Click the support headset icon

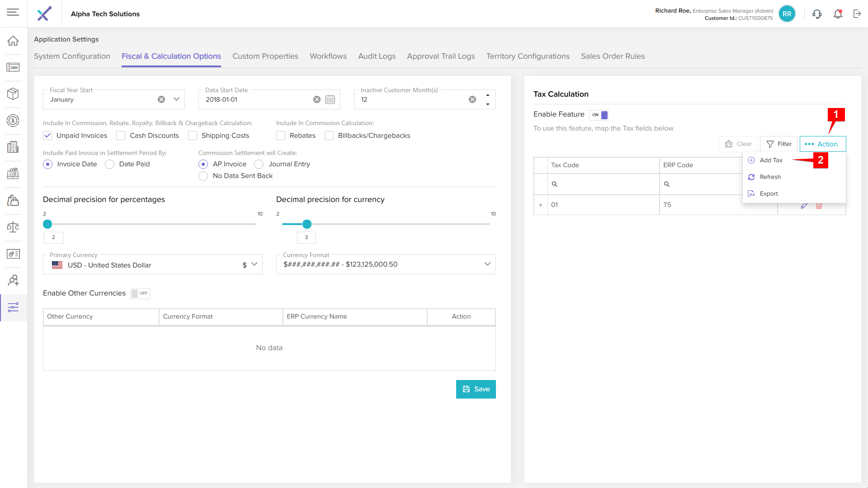(x=816, y=14)
